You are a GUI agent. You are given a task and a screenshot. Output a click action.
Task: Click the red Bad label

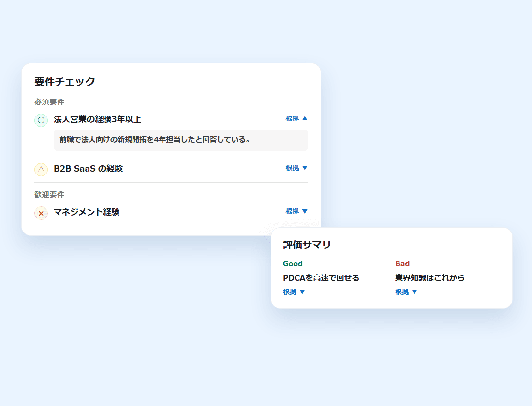point(402,263)
